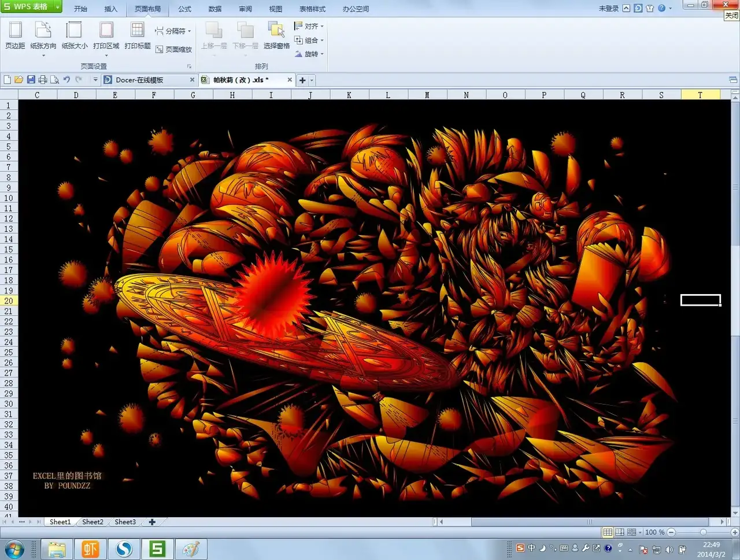This screenshot has height=560, width=740.
Task: Expand the paper orientation (纸张方向) dropdown
Action: point(43,55)
